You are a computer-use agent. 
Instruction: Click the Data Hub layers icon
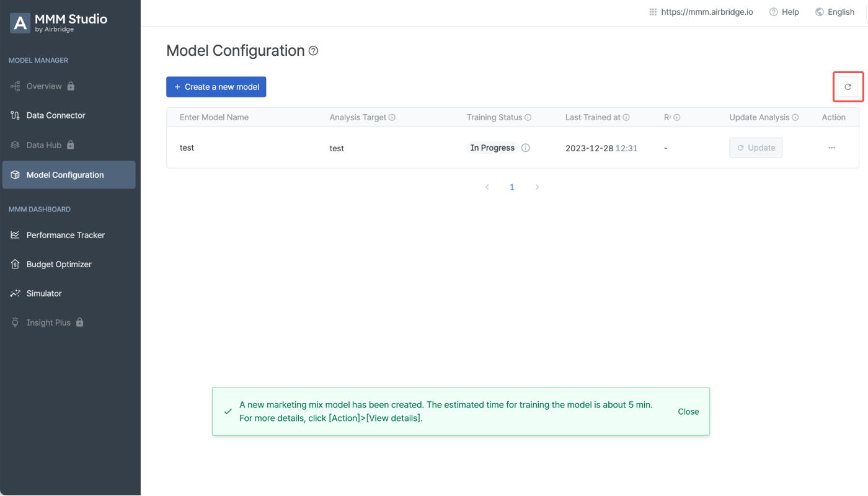[x=15, y=145]
